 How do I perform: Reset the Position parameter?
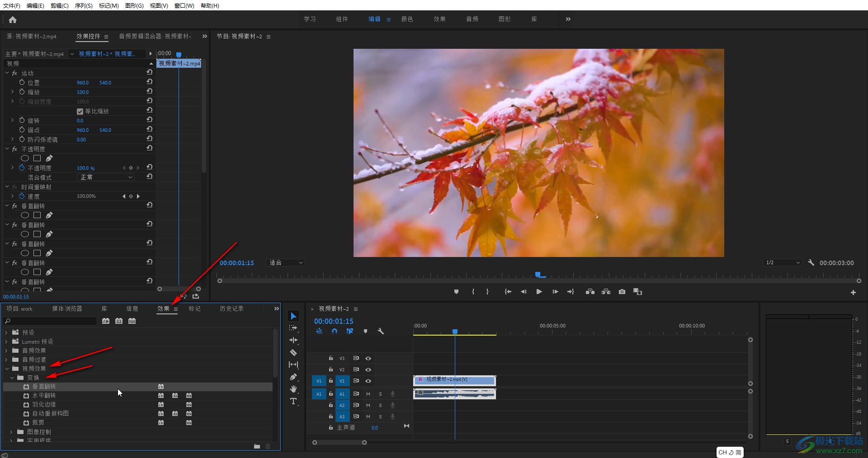[x=150, y=82]
